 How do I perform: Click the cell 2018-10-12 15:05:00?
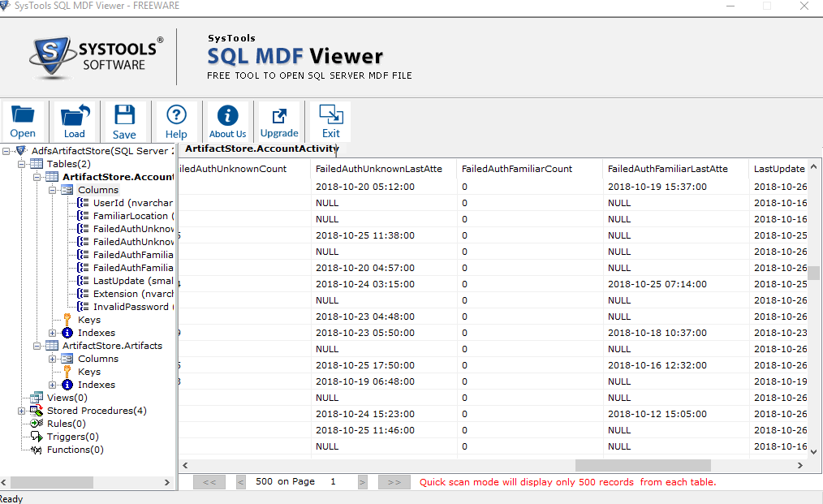pyautogui.click(x=657, y=414)
